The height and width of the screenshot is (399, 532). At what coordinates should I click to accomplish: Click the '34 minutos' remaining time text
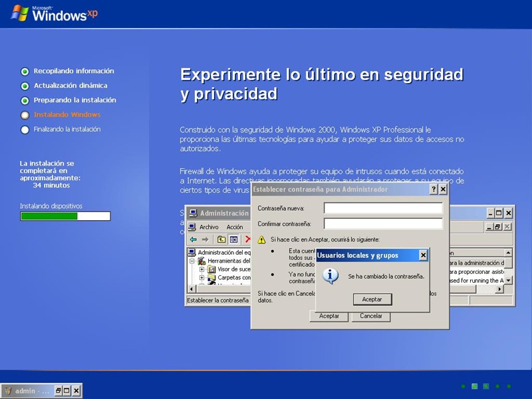coord(51,186)
